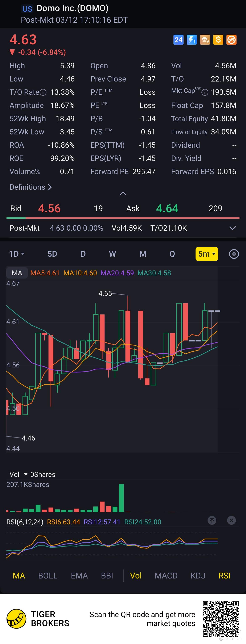Tap the blue 24-hour trading badge icon
Image resolution: width=246 pixels, height=644 pixels.
179,40
